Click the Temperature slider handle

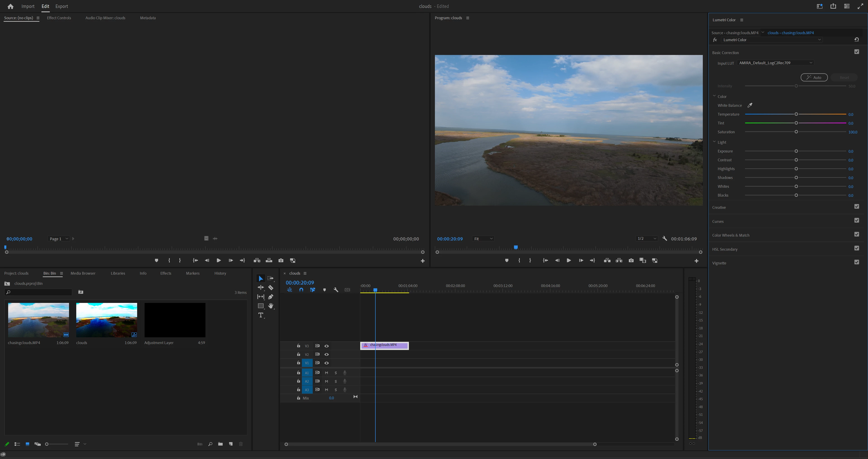click(x=796, y=114)
